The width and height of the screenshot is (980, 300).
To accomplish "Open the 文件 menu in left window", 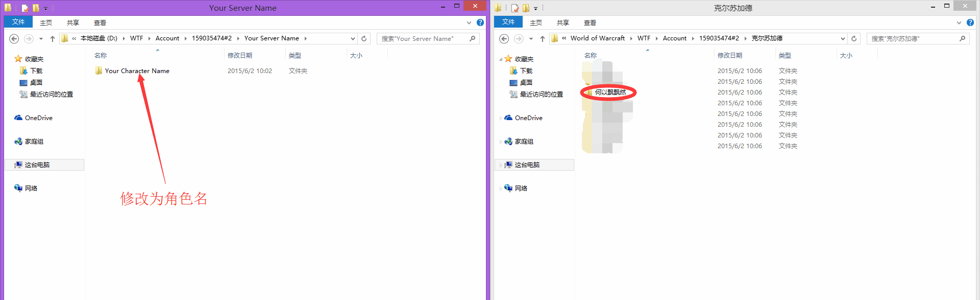I will [x=18, y=22].
